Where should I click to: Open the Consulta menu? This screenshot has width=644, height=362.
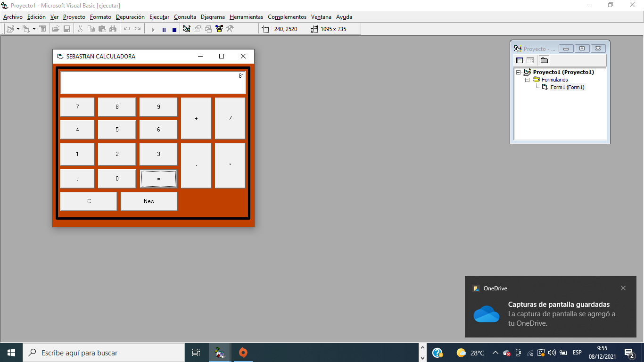(x=185, y=17)
